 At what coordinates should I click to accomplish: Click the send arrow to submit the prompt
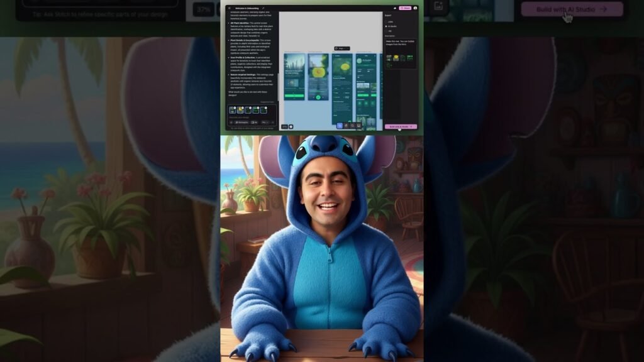coord(272,123)
